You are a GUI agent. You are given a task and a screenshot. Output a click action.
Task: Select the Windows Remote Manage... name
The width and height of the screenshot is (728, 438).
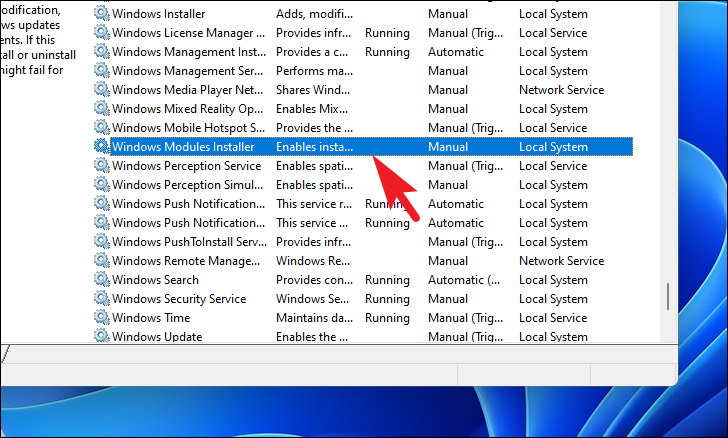[186, 261]
